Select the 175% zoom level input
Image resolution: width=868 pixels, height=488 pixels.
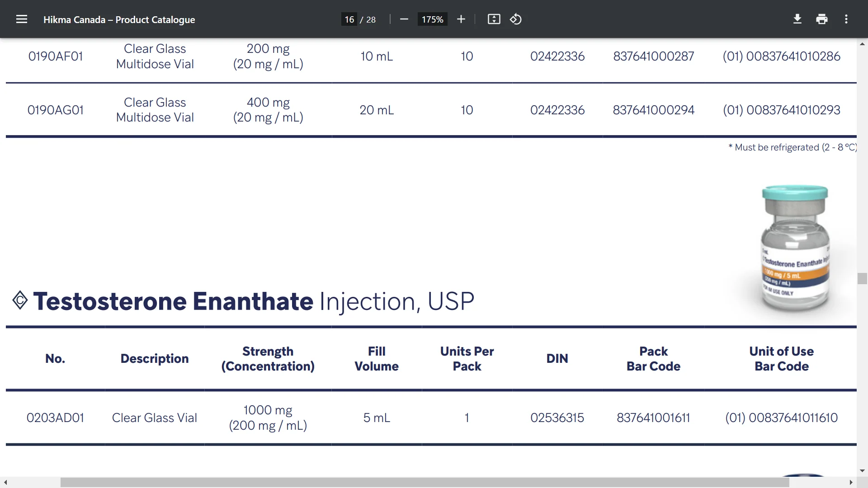point(432,20)
